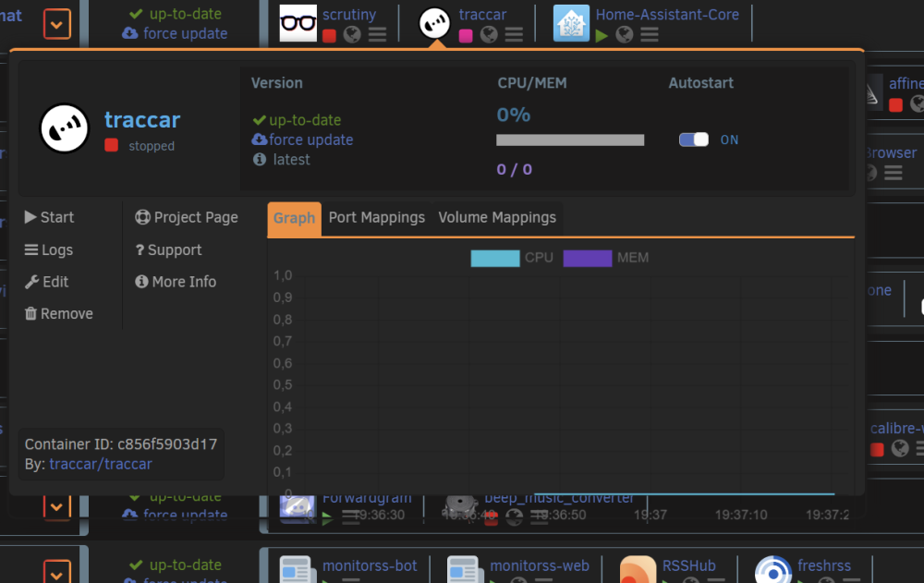
Task: Expand orange chevron dropdown below the popup
Action: point(57,505)
